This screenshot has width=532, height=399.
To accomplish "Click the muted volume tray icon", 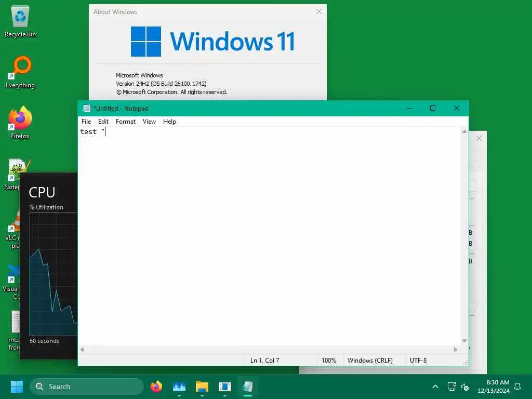I will pos(465,387).
